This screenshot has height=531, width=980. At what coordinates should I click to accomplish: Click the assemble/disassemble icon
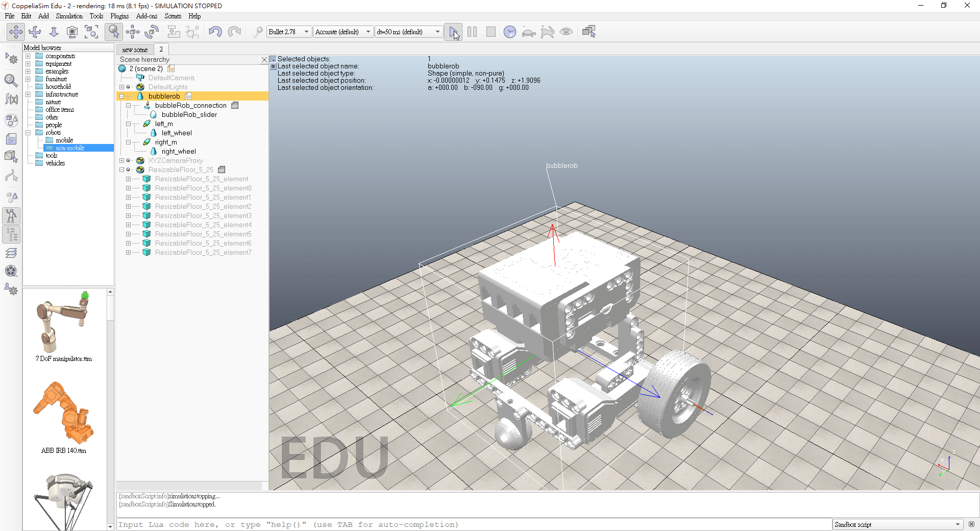pyautogui.click(x=174, y=32)
